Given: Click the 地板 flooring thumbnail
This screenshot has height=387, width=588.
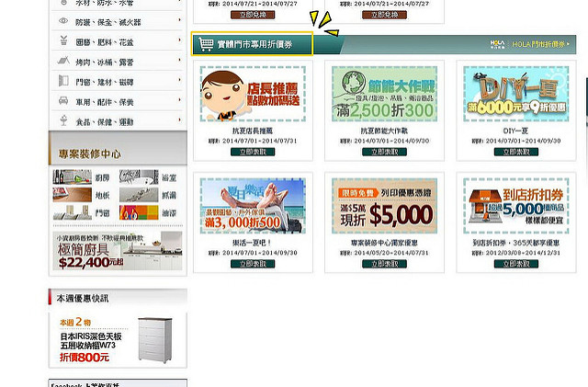Looking at the screenshot, I should pos(72,195).
